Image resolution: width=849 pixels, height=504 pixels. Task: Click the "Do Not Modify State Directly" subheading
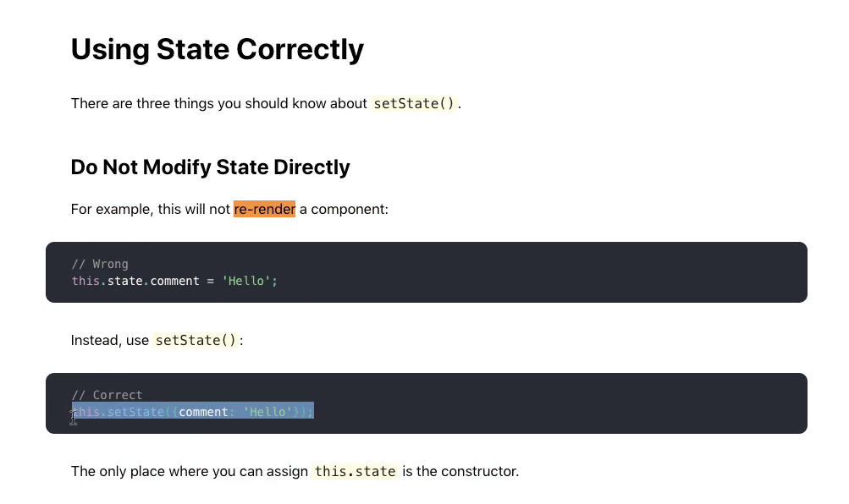click(x=210, y=167)
